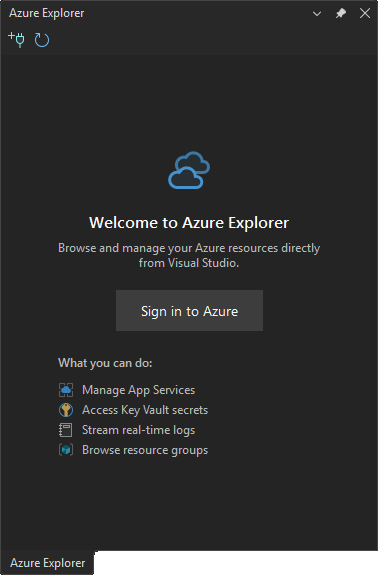This screenshot has height=575, width=378.
Task: Select the Azure Explorer bottom tab
Action: [47, 563]
